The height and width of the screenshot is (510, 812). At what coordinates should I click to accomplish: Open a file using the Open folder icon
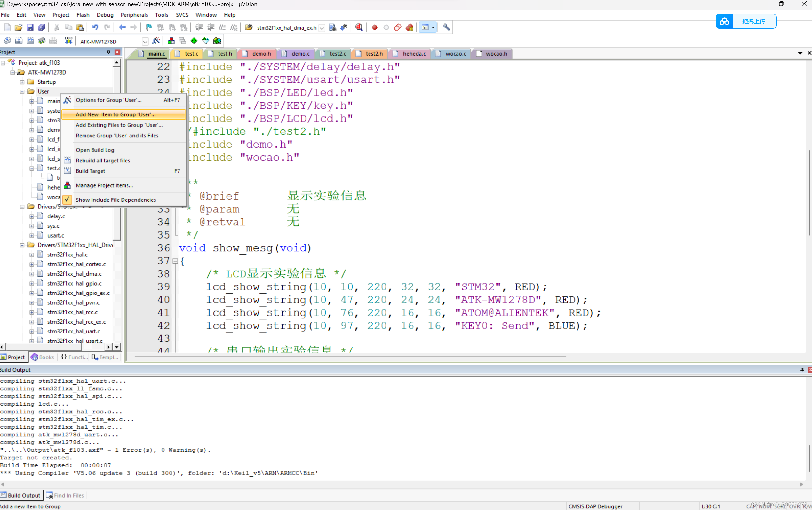[19, 27]
